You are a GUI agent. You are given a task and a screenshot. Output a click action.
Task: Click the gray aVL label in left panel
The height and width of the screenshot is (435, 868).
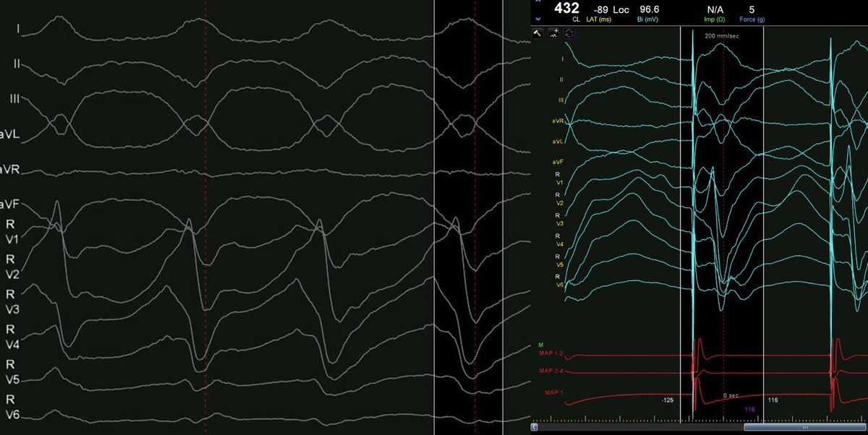10,134
